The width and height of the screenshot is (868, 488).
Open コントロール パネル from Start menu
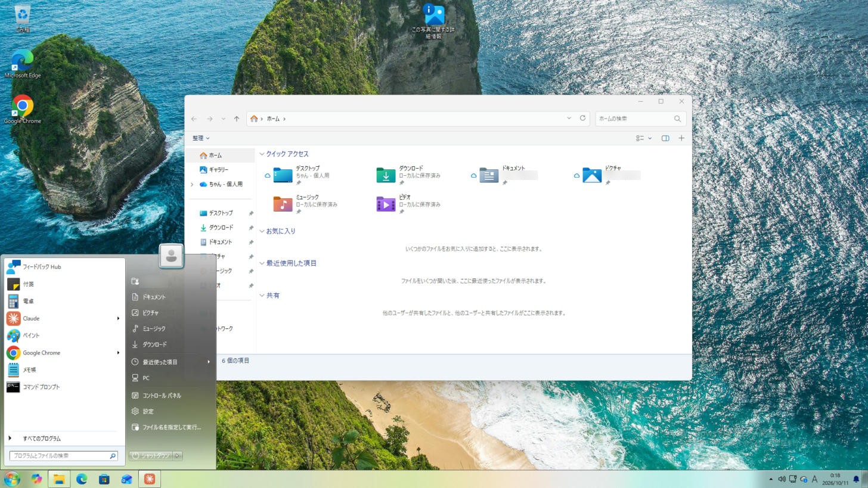pos(170,396)
